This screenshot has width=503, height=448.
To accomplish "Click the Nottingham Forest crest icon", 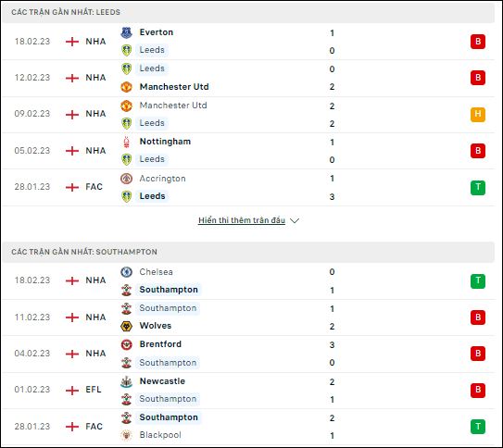I will click(126, 142).
